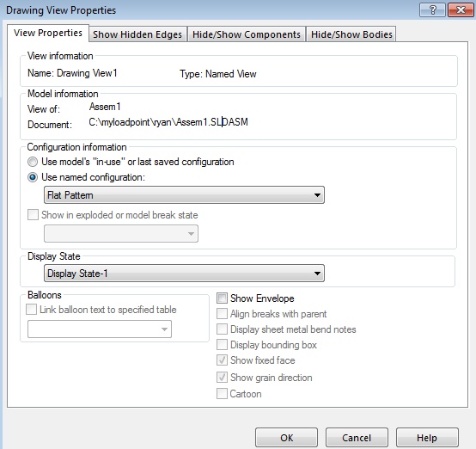Uncheck the Show fixed face checkbox
Image resolution: width=476 pixels, height=449 pixels.
222,360
